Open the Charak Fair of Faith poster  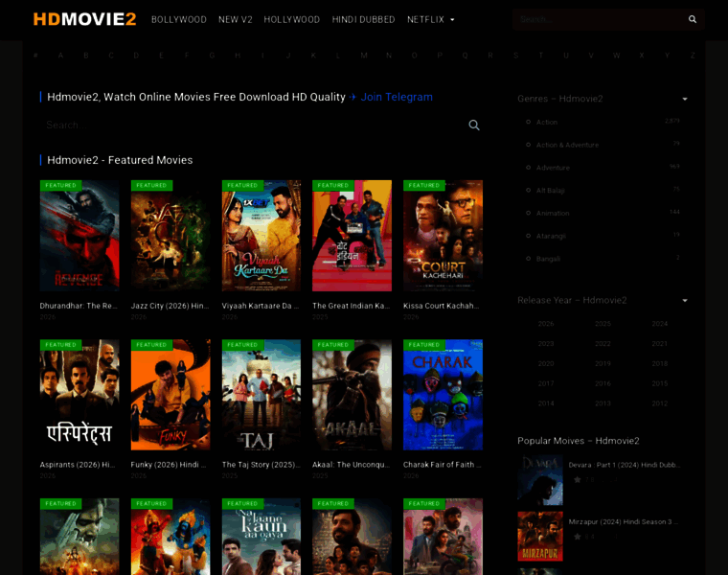coord(443,395)
